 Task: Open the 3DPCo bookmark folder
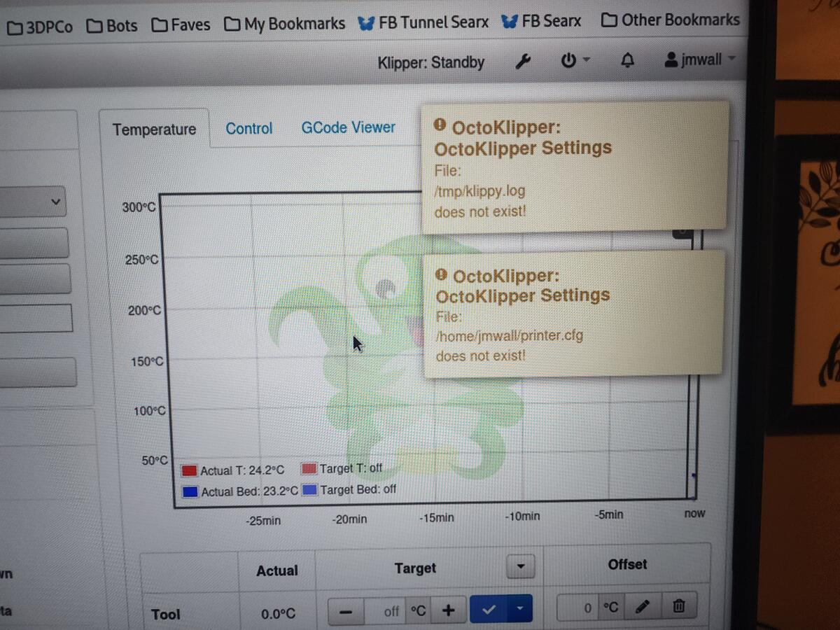pos(39,27)
